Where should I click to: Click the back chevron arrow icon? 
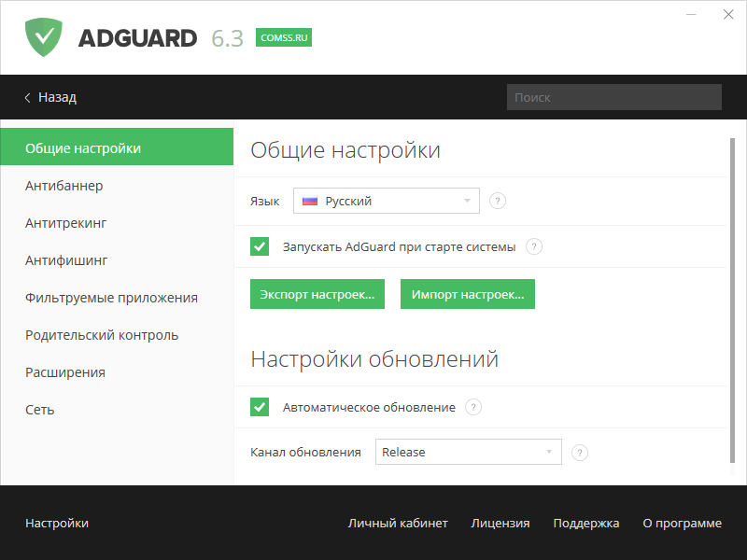click(x=28, y=98)
